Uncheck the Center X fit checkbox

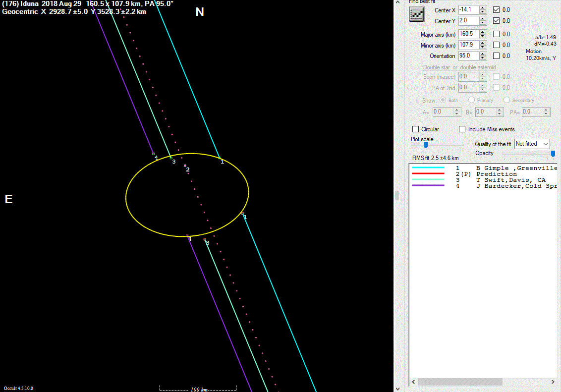coord(496,9)
